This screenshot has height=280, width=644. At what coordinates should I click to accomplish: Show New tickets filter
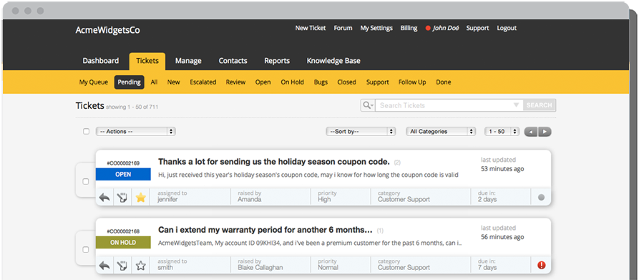pos(173,82)
